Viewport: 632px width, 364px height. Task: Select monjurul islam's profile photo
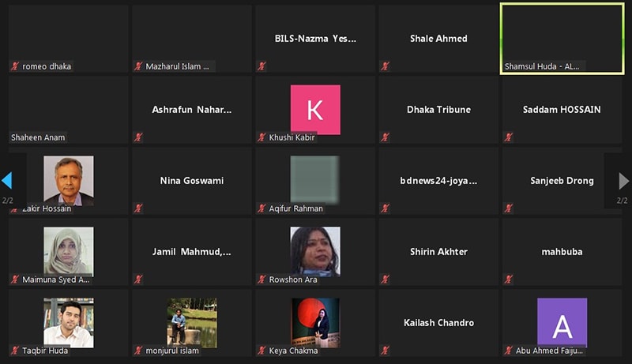(192, 322)
